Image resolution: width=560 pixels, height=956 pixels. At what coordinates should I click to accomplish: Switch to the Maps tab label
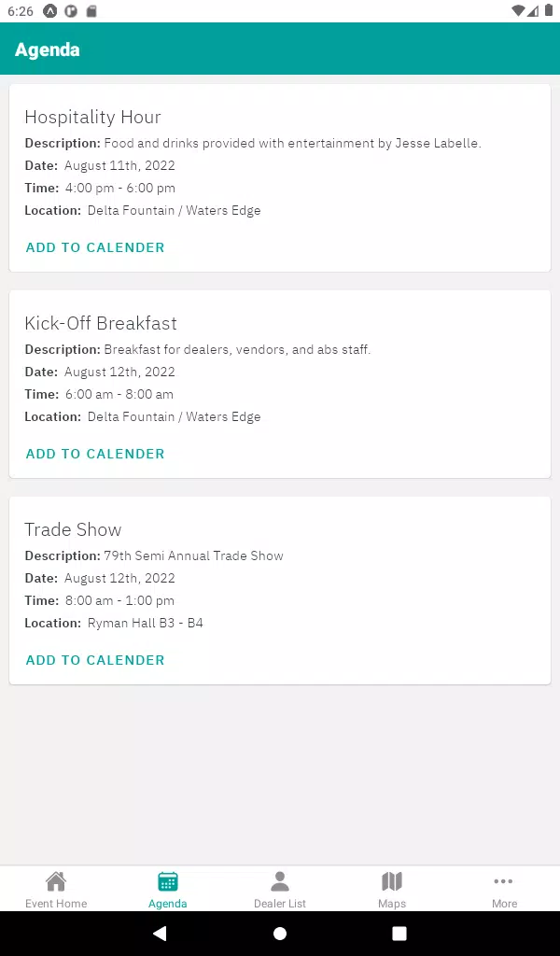[392, 904]
